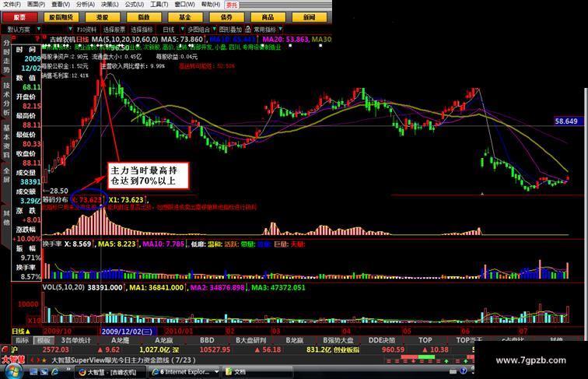Select the B大盘研判 indicator tab
Viewport: 588px width, 379px height.
(x=251, y=340)
